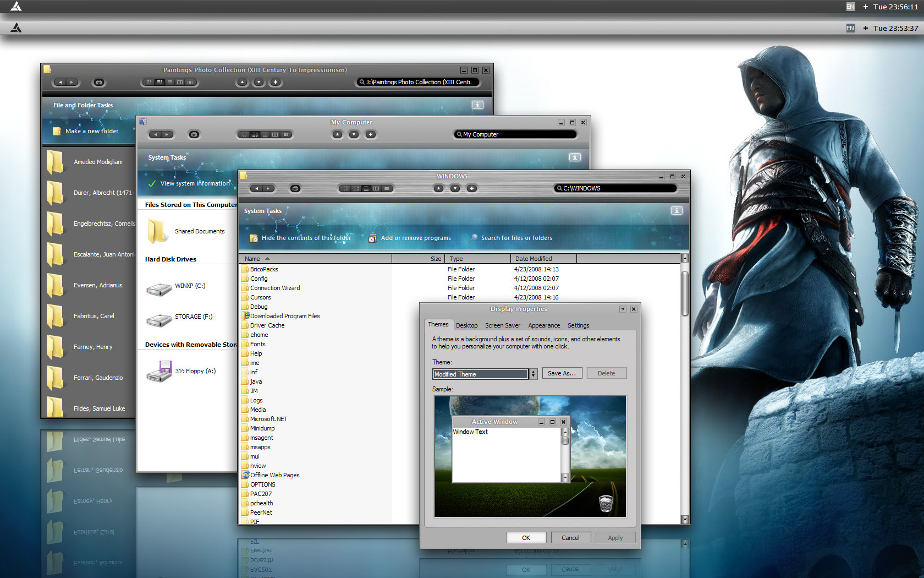
Task: Click Hide the contents of this folder
Action: point(300,238)
